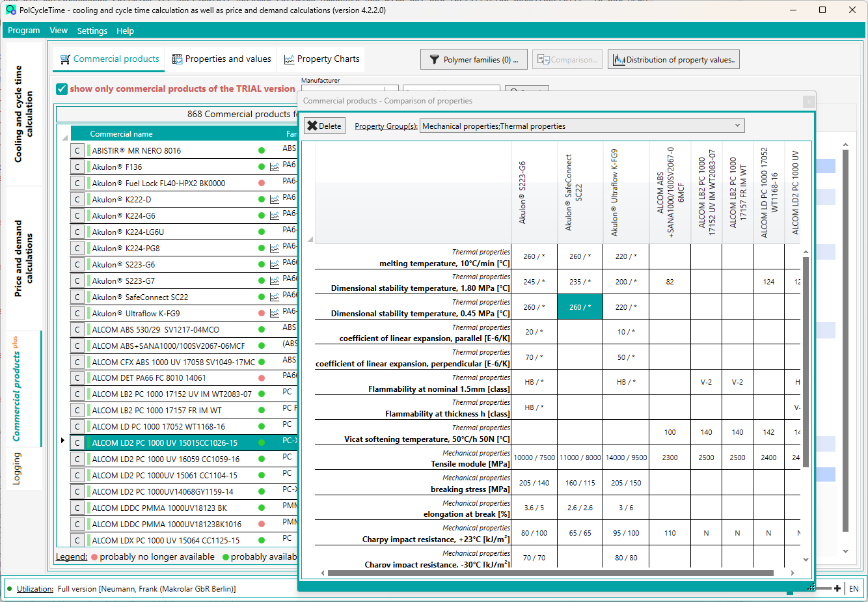Open the chart icon in the Akulon Ultraflow K-FG9 list row
The height and width of the screenshot is (602, 868).
pyautogui.click(x=275, y=314)
